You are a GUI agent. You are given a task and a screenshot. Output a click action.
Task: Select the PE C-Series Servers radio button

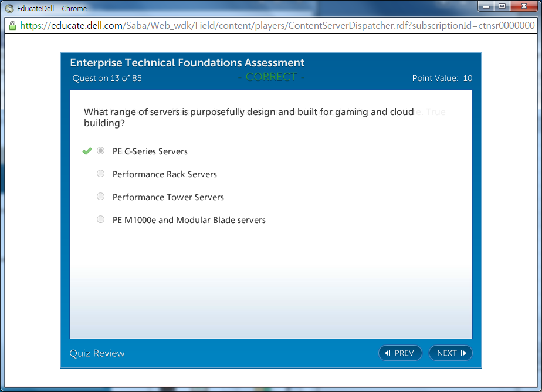(101, 151)
